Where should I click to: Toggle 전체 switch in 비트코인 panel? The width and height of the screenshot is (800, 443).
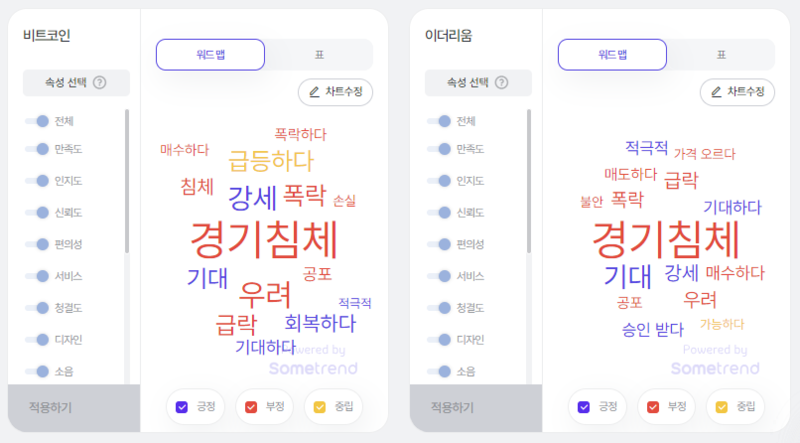pyautogui.click(x=37, y=121)
